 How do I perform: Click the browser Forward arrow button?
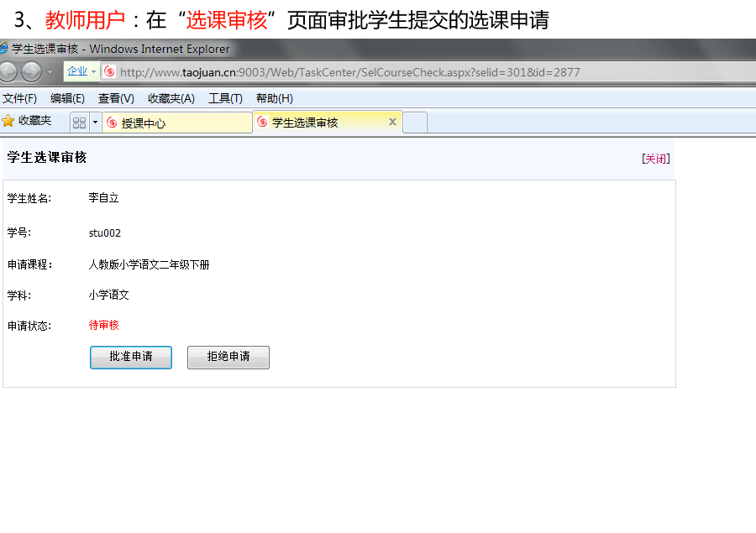[x=32, y=72]
